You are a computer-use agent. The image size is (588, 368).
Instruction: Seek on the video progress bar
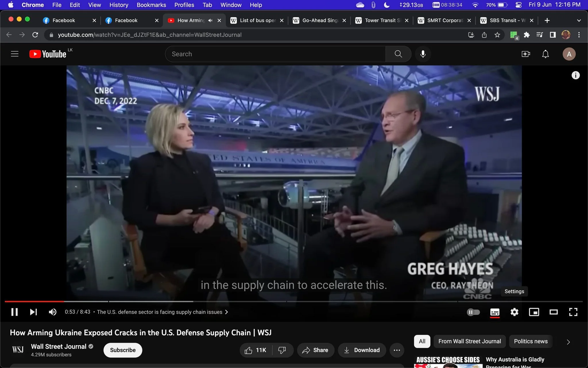coord(293,301)
